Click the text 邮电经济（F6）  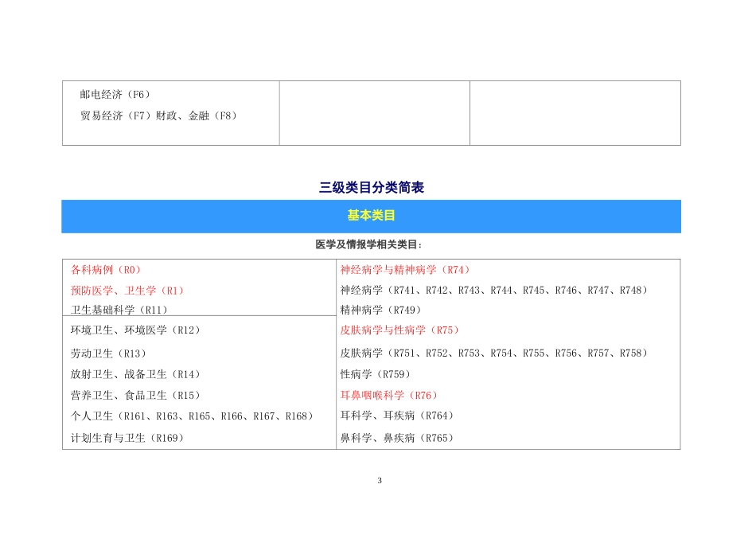[115, 95]
